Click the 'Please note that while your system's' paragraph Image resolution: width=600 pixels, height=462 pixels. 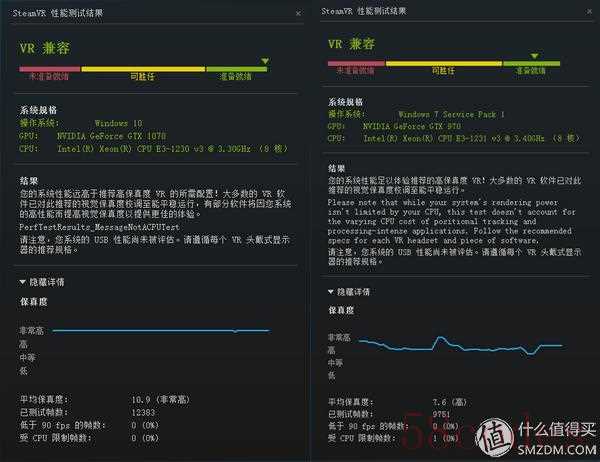click(x=452, y=221)
